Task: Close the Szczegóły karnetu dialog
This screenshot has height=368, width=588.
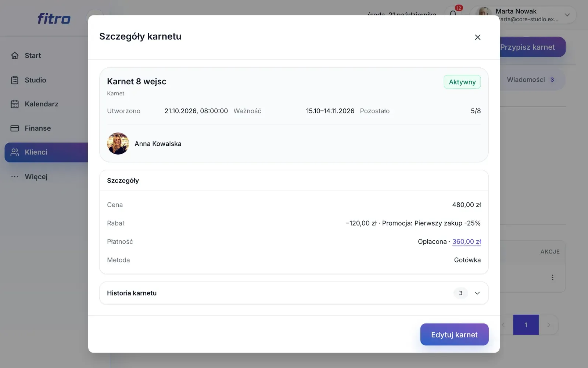Action: tap(477, 37)
